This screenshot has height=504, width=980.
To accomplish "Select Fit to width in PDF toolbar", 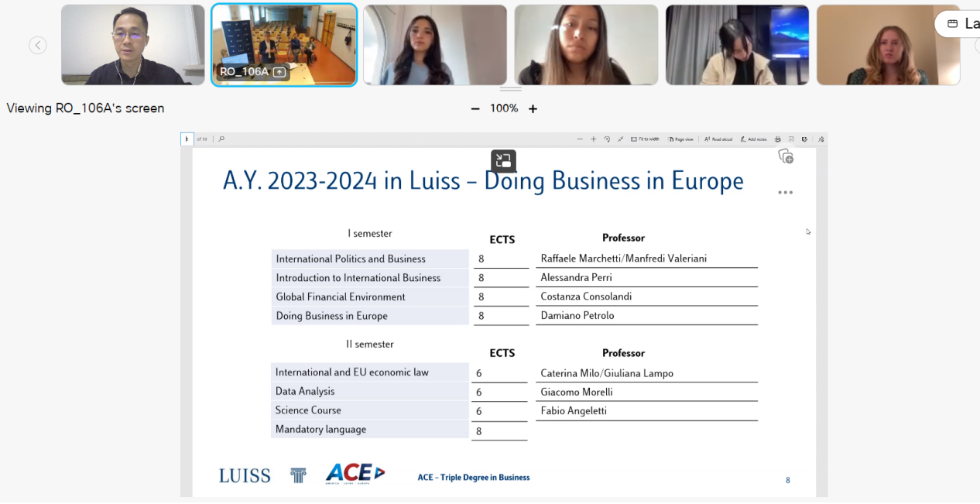I will click(645, 139).
